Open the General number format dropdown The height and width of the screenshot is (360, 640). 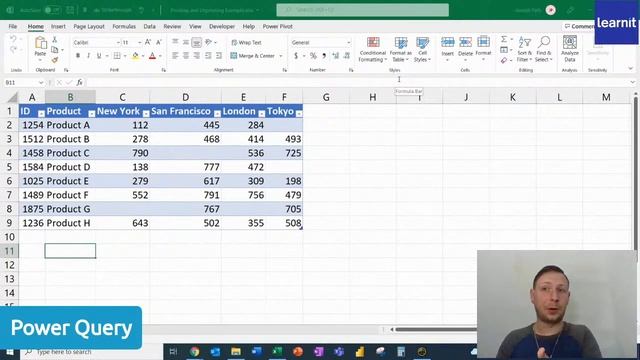tap(349, 42)
